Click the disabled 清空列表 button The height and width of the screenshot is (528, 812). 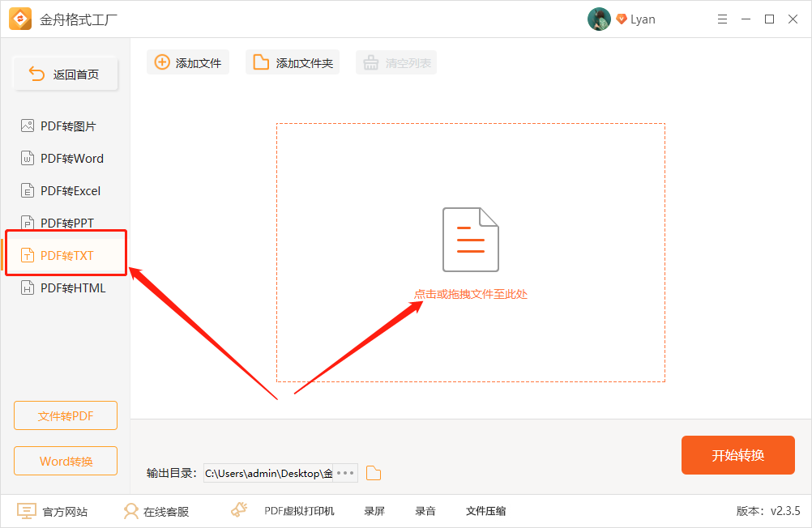tap(396, 62)
